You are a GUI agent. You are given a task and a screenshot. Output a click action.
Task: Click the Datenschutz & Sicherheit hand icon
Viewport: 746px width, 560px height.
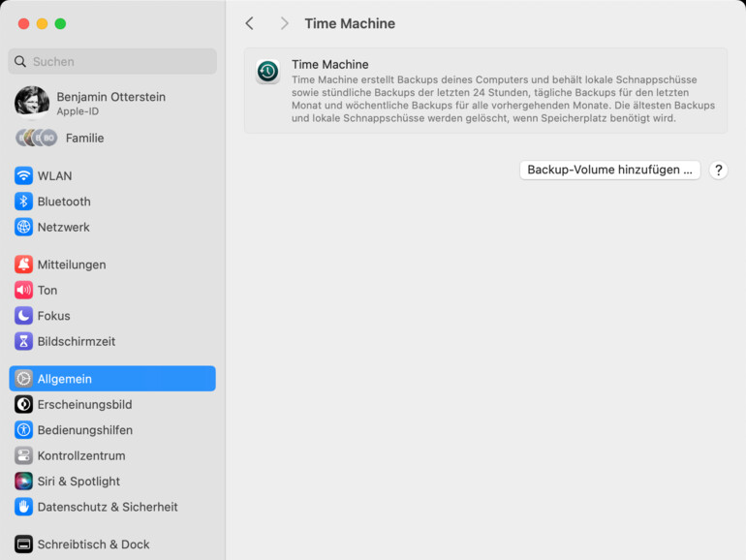click(x=23, y=507)
